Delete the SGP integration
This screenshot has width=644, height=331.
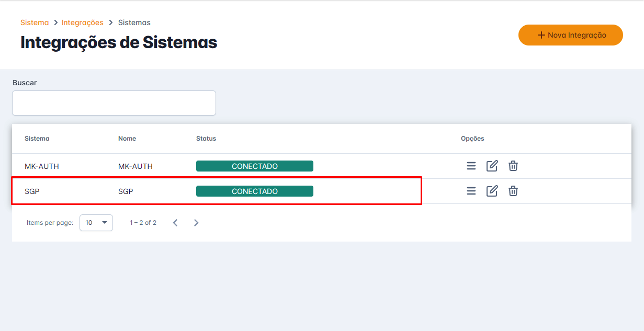(x=513, y=191)
